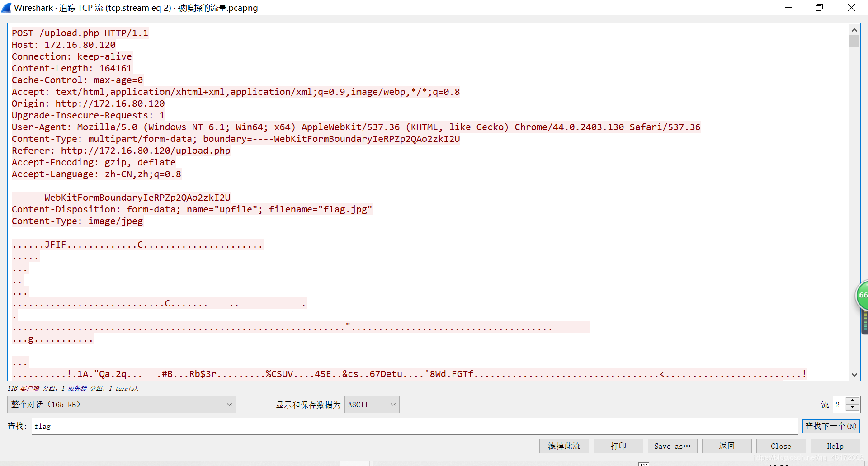Click the Content-Type multipart boundary header line

coord(236,139)
